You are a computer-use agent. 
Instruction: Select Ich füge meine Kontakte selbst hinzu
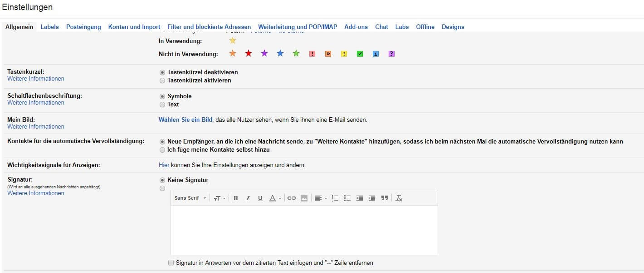click(162, 149)
